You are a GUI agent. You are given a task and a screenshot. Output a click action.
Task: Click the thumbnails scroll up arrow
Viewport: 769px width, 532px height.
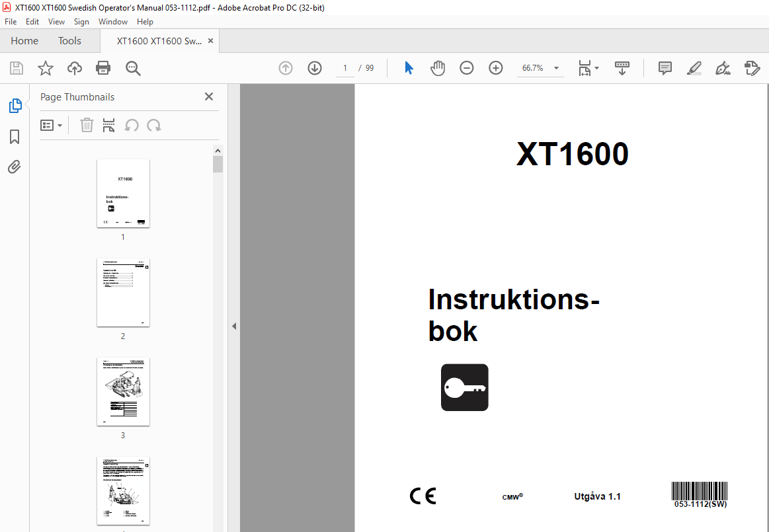(218, 151)
